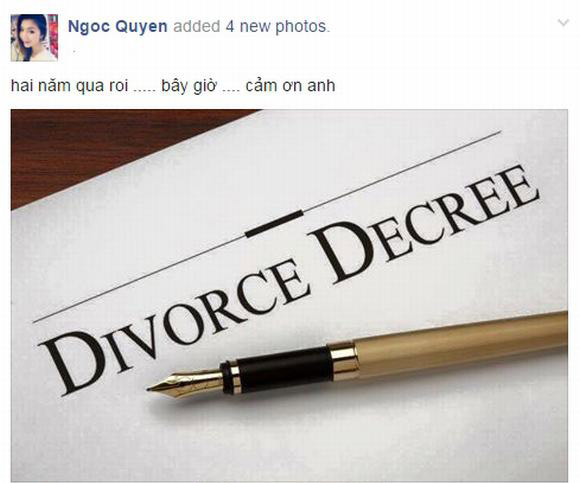Viewport: 580px width, 483px height.
Task: Click the small dot below the poster name
Action: coord(74,51)
